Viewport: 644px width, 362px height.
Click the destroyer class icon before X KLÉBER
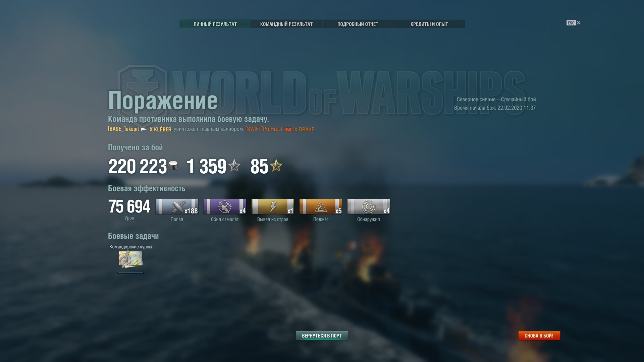click(144, 129)
